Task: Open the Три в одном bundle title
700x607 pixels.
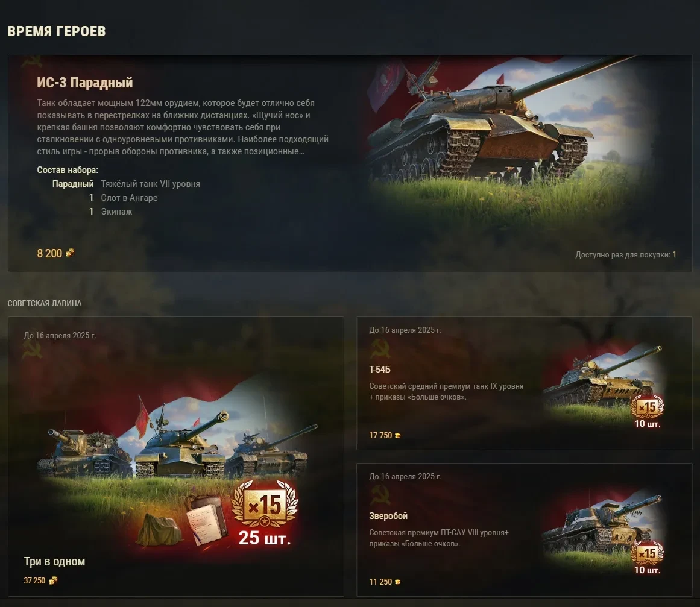Action: (54, 561)
